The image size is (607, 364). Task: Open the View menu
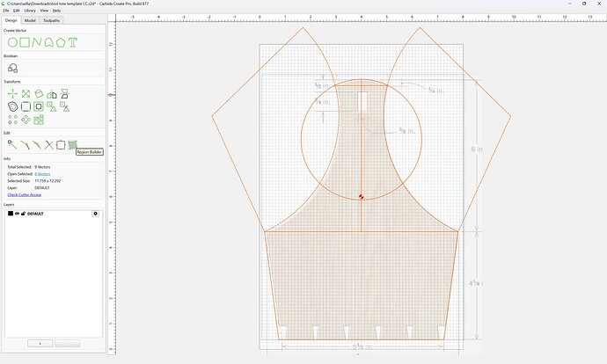[44, 11]
